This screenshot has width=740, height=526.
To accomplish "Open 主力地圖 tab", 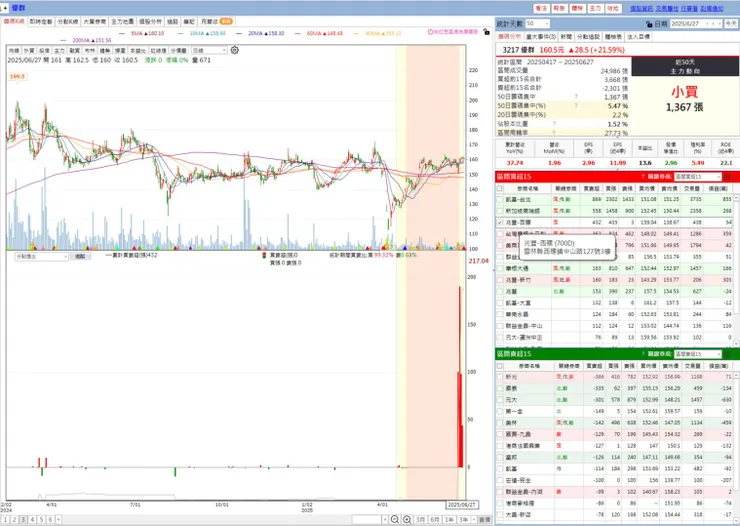I will [x=123, y=22].
